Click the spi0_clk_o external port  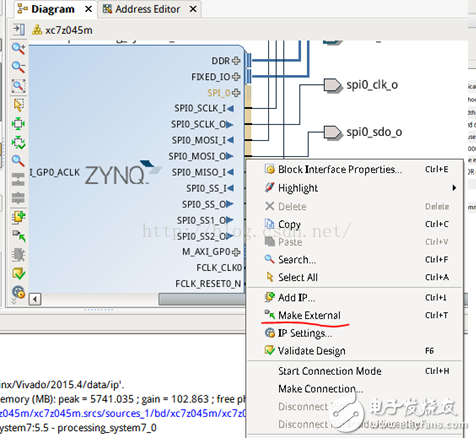[332, 85]
